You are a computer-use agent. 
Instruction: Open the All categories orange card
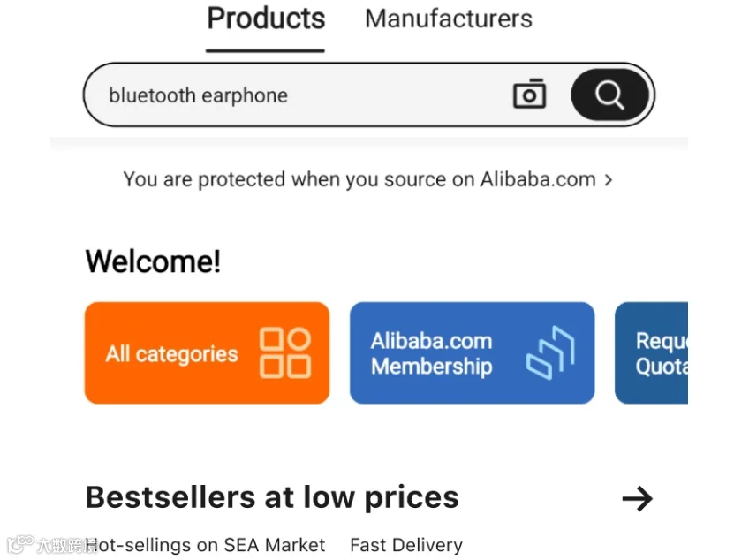click(207, 352)
